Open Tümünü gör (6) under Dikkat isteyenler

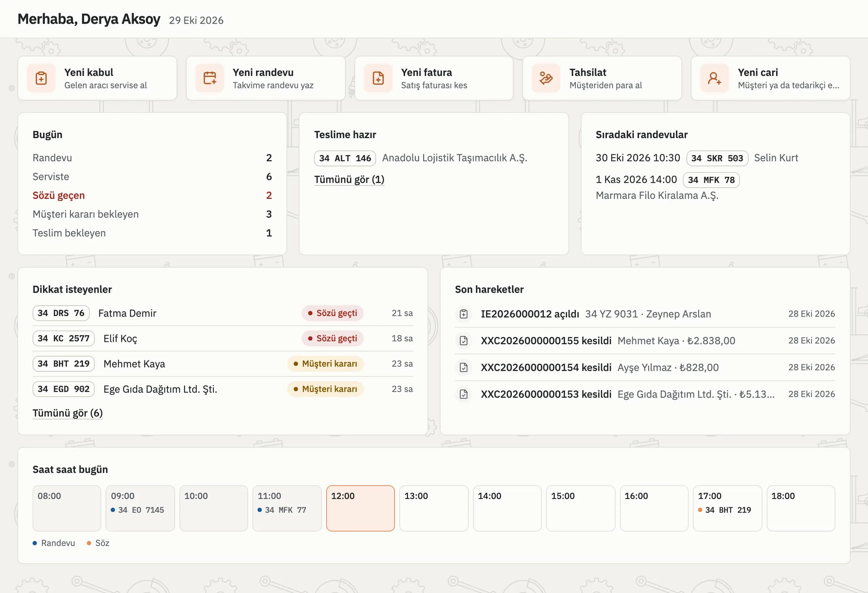point(68,413)
